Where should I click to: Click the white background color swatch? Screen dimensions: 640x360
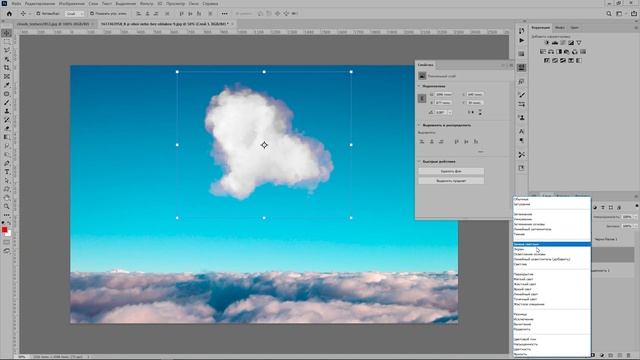9,234
